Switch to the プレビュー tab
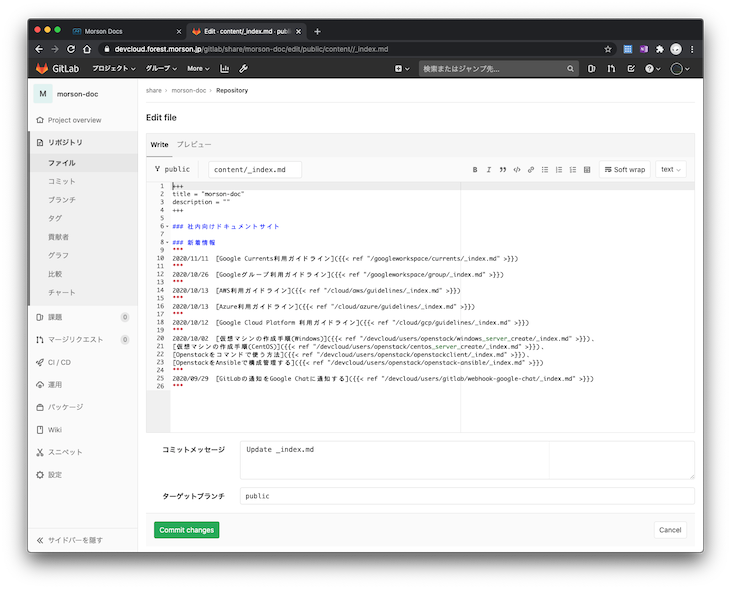This screenshot has height=589, width=731. [194, 145]
